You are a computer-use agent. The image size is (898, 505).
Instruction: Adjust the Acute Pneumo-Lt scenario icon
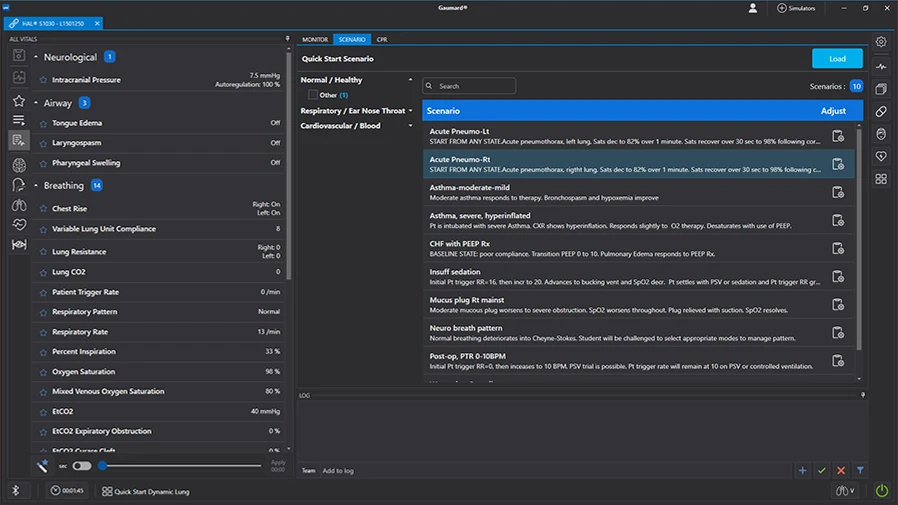[x=838, y=136]
